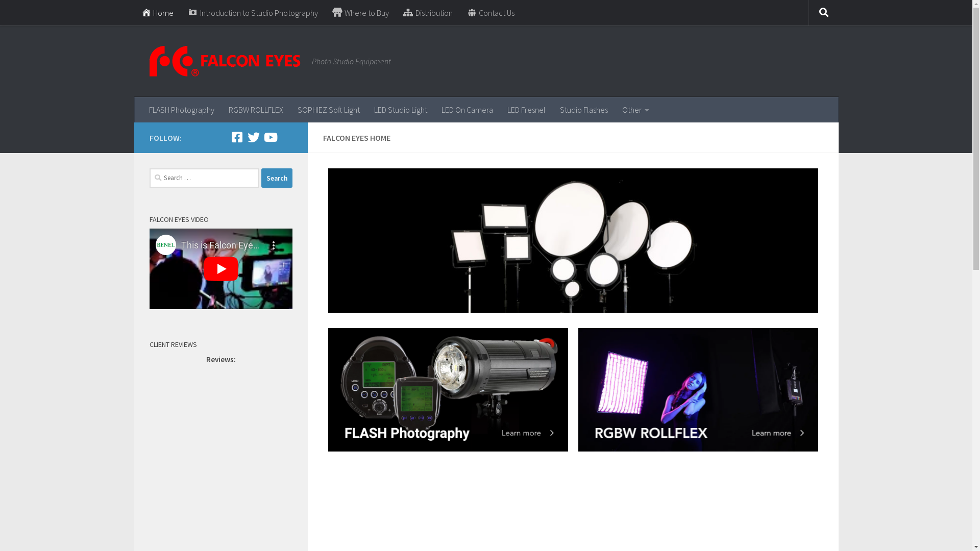980x551 pixels.
Task: Open Falcon Eyes YouTube channel icon
Action: tap(271, 137)
